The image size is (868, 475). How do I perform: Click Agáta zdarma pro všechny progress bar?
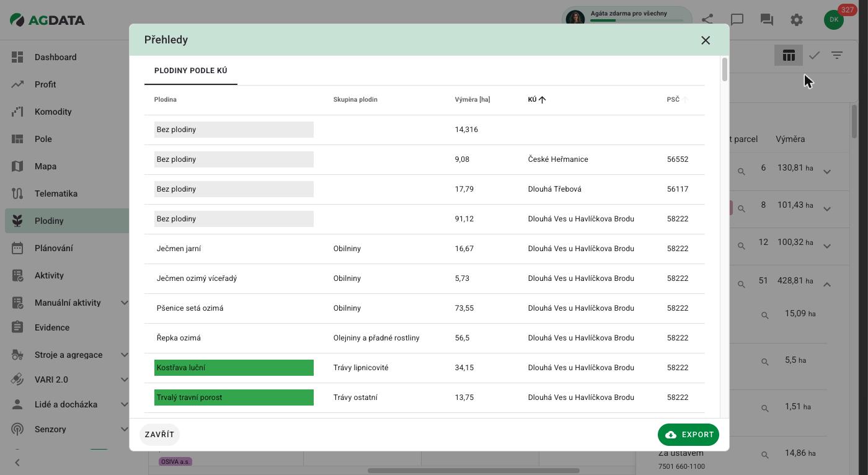tap(637, 20)
